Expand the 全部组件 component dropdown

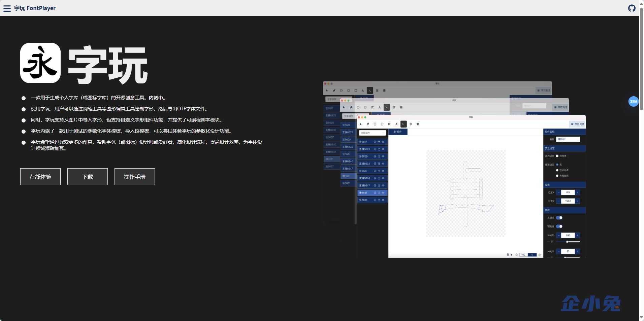click(372, 133)
